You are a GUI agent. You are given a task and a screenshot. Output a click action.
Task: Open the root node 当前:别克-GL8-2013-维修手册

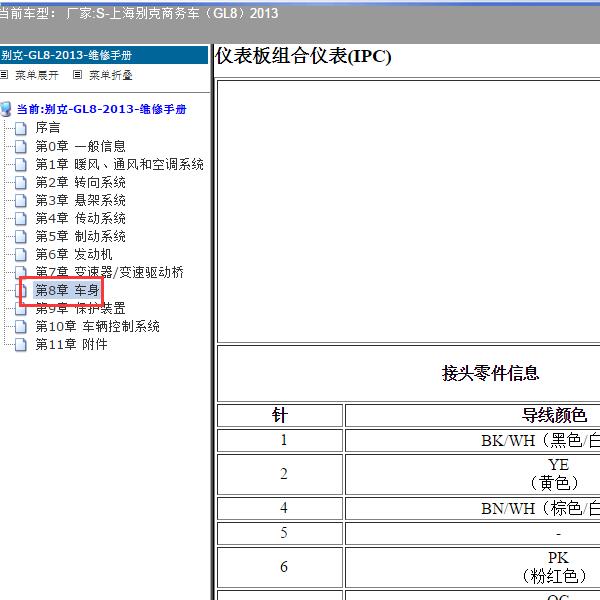tap(101, 109)
